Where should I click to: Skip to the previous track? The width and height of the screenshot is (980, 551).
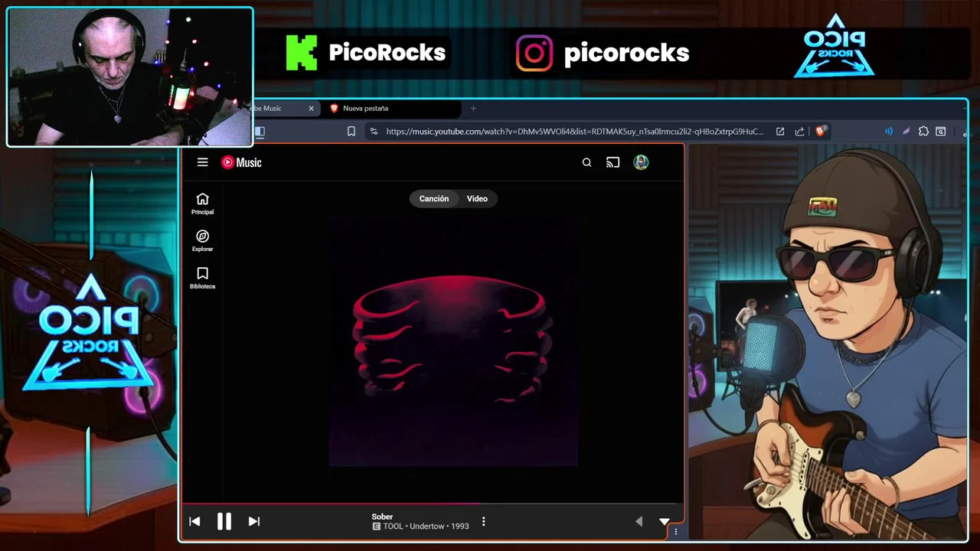click(x=194, y=521)
